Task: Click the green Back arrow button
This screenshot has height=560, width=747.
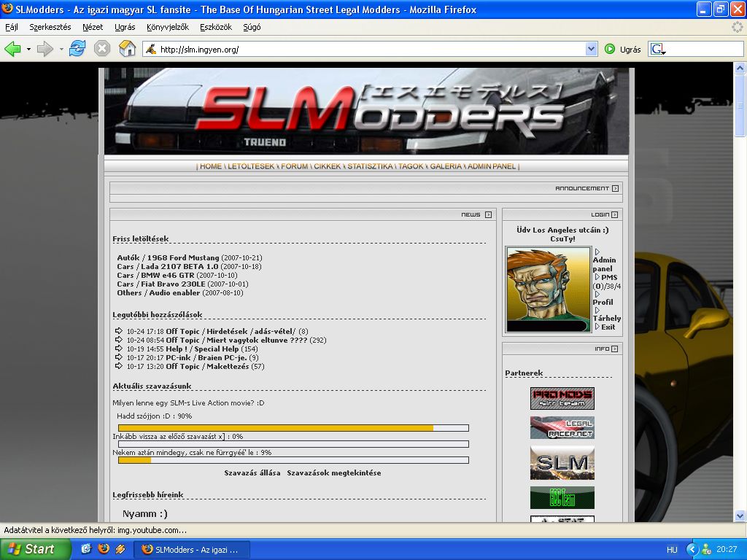Action: tap(13, 49)
